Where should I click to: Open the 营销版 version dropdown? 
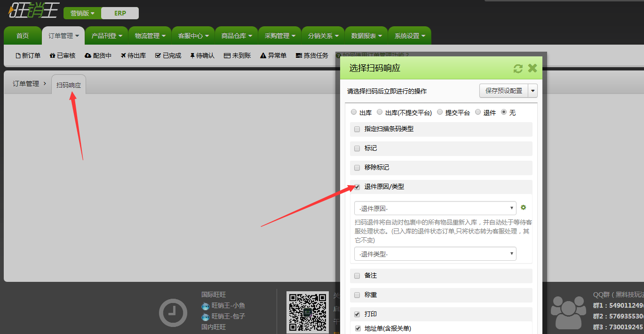[x=82, y=13]
